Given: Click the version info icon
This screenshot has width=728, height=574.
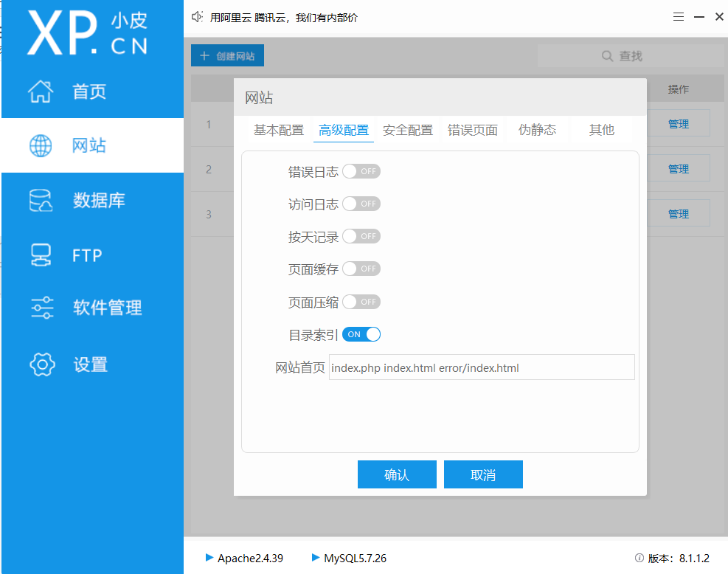Looking at the screenshot, I should click(639, 558).
